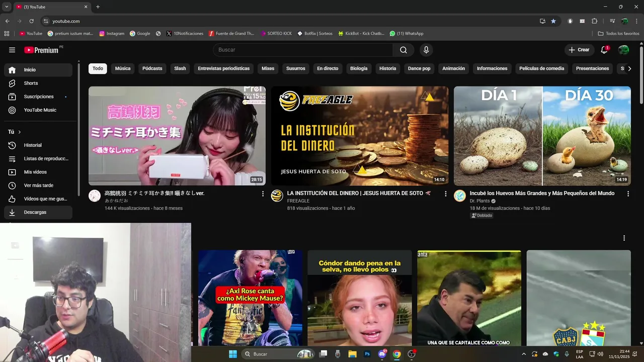Open Windows Start menu
The image size is (644, 362).
233,354
